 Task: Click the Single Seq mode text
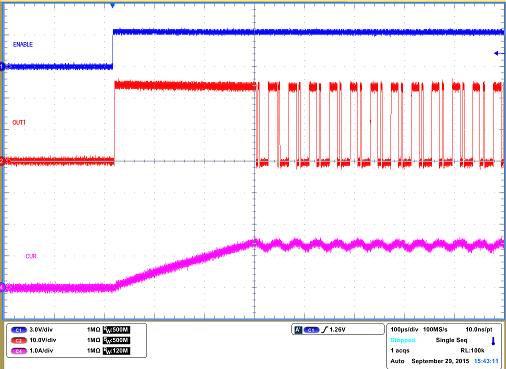[x=451, y=340]
